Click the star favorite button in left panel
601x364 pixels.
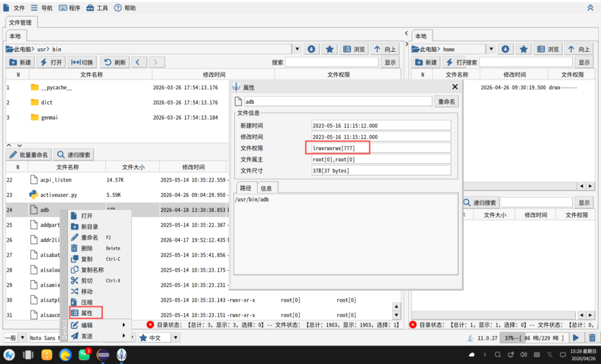[329, 49]
